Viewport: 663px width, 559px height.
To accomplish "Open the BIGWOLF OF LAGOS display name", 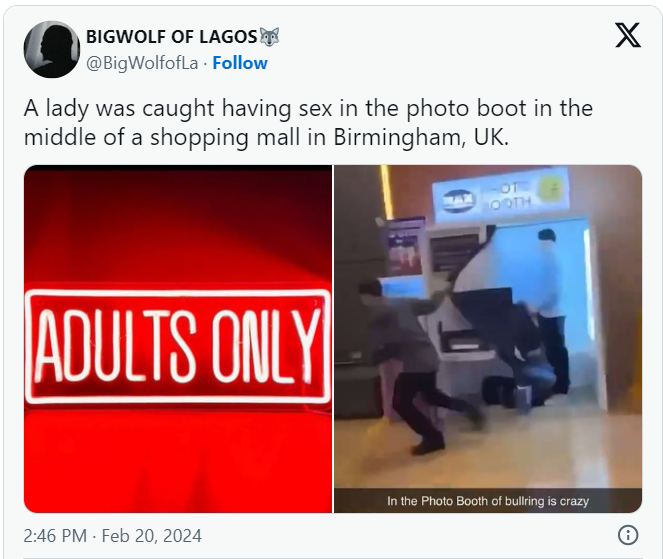I will [172, 37].
